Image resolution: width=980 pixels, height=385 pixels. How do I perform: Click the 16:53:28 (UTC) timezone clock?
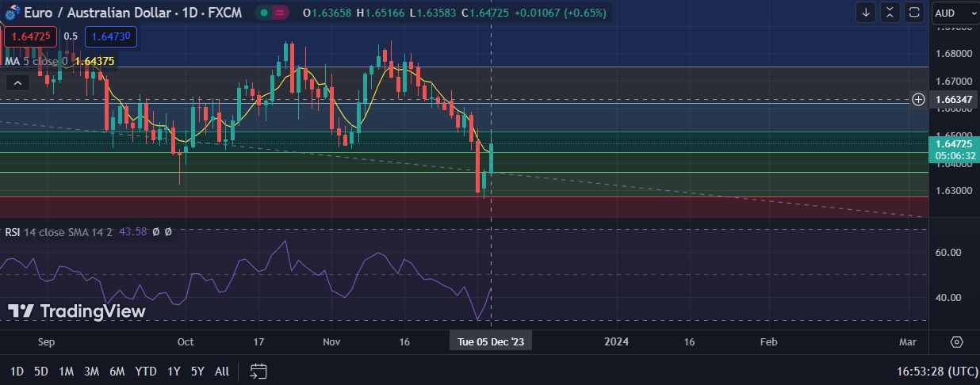click(936, 371)
